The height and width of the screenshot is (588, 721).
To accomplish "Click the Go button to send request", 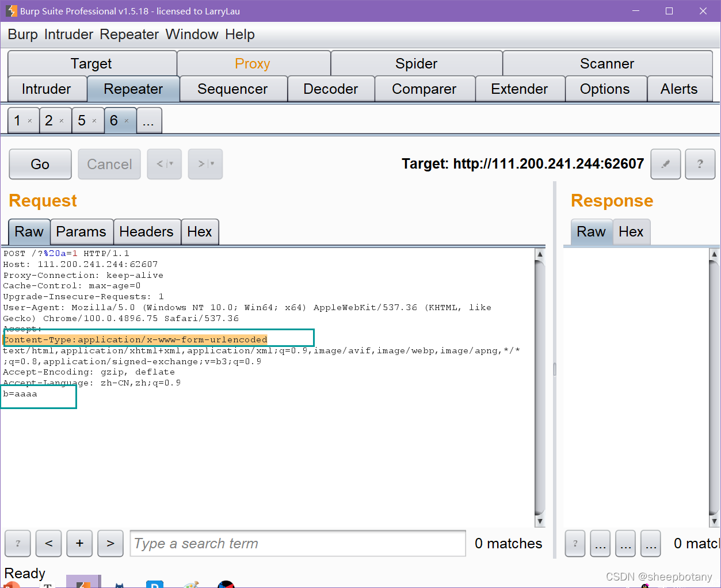I will click(x=40, y=164).
